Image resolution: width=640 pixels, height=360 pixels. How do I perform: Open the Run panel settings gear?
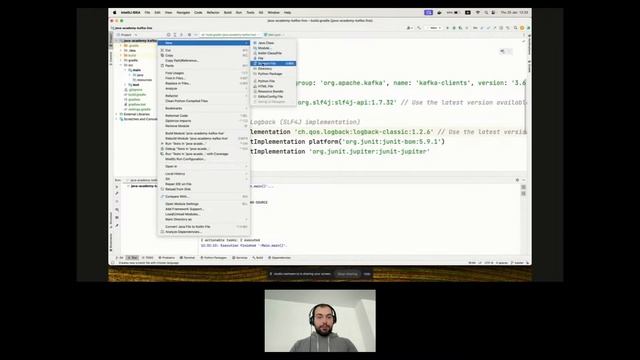[x=517, y=180]
